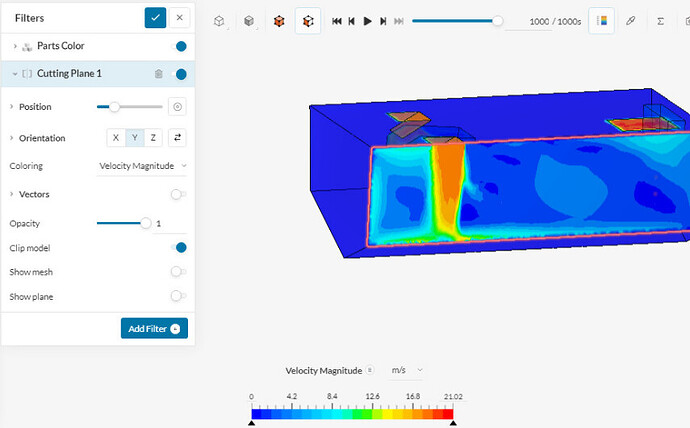690x428 pixels.
Task: Toggle Cutting Plane 1 visibility switch
Action: [x=180, y=74]
